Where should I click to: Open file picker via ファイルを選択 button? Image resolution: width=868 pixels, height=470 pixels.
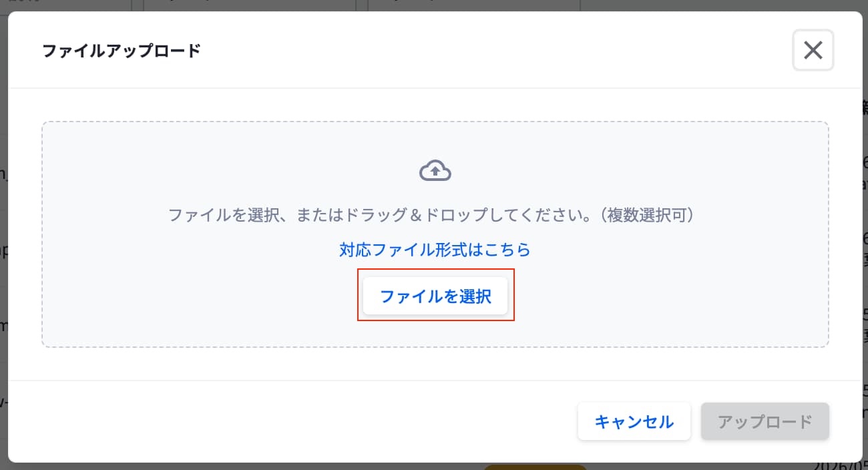(x=435, y=296)
